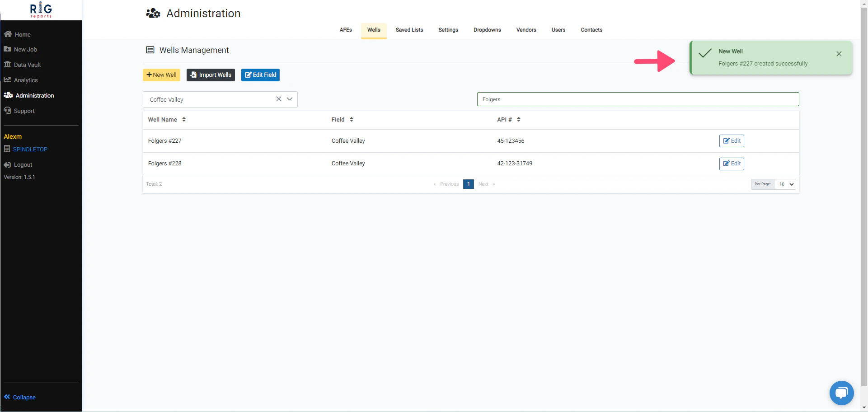Open the chat bubble widget
This screenshot has height=412, width=868.
coord(841,393)
